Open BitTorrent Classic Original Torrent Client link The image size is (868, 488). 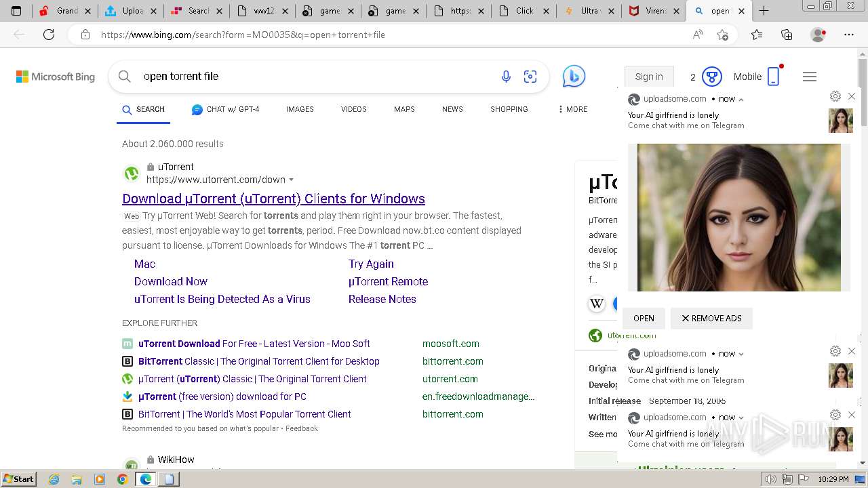coord(259,361)
